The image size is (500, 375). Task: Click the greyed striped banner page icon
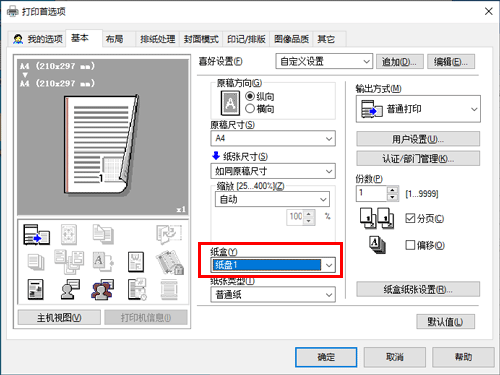point(169,290)
